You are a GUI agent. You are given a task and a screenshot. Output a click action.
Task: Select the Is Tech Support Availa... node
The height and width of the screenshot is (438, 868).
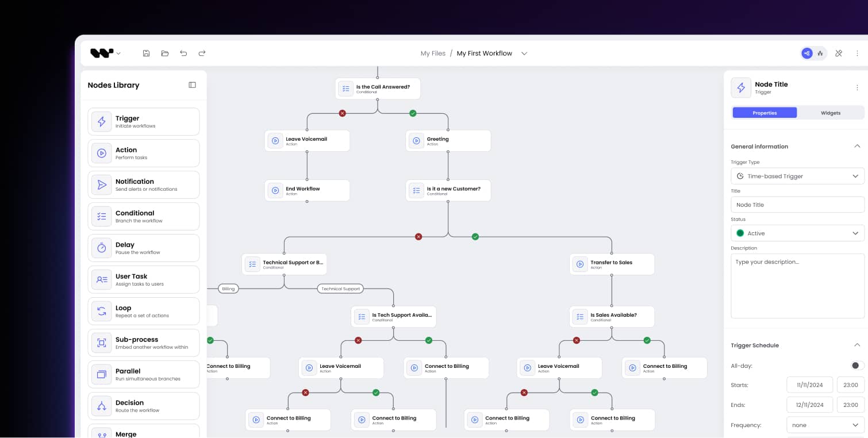393,317
